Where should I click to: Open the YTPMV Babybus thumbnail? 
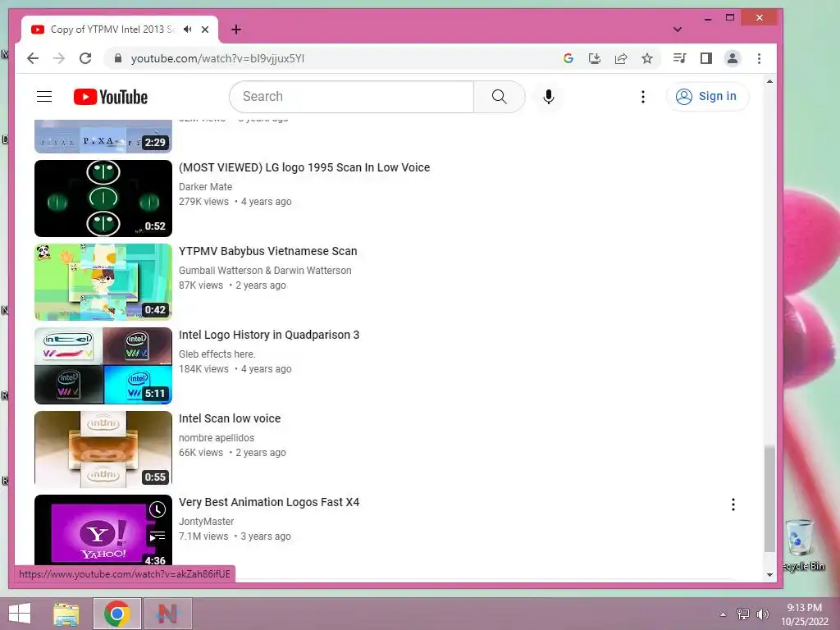103,282
